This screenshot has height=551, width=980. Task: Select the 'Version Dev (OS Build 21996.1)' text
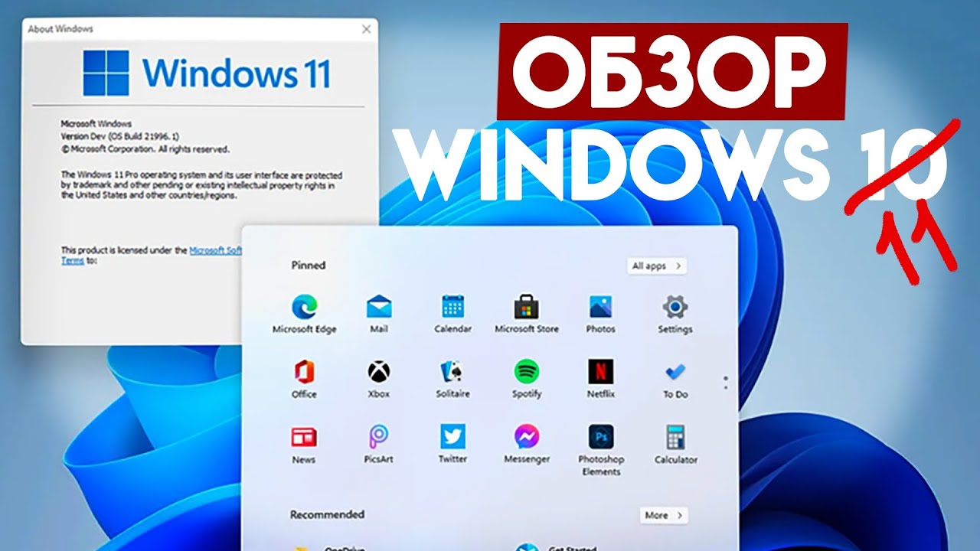click(121, 135)
